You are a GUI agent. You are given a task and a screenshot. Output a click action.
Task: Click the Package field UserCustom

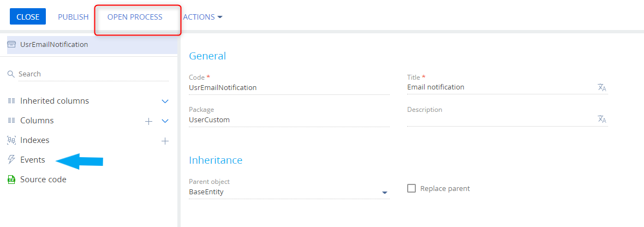[288, 120]
